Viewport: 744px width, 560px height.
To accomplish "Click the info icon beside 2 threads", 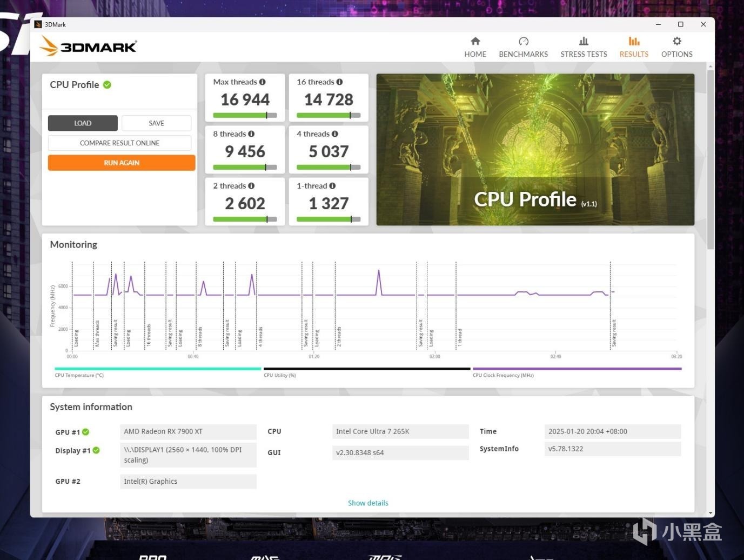I will (251, 186).
